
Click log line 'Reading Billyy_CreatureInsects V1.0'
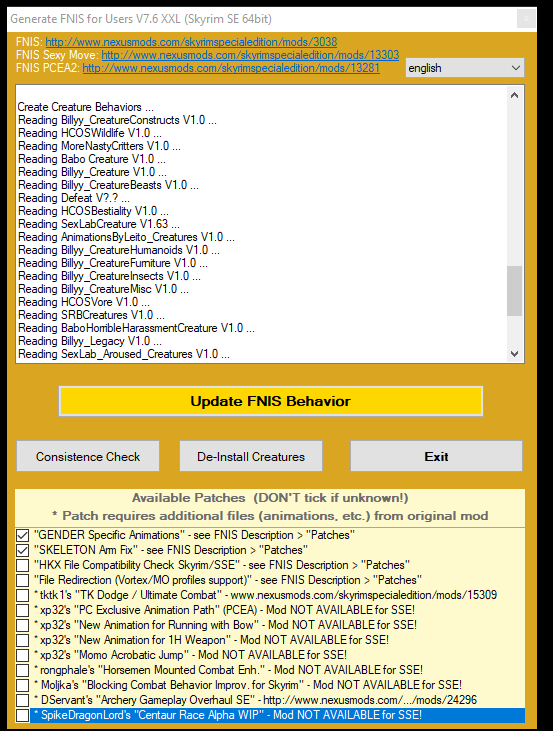click(109, 276)
